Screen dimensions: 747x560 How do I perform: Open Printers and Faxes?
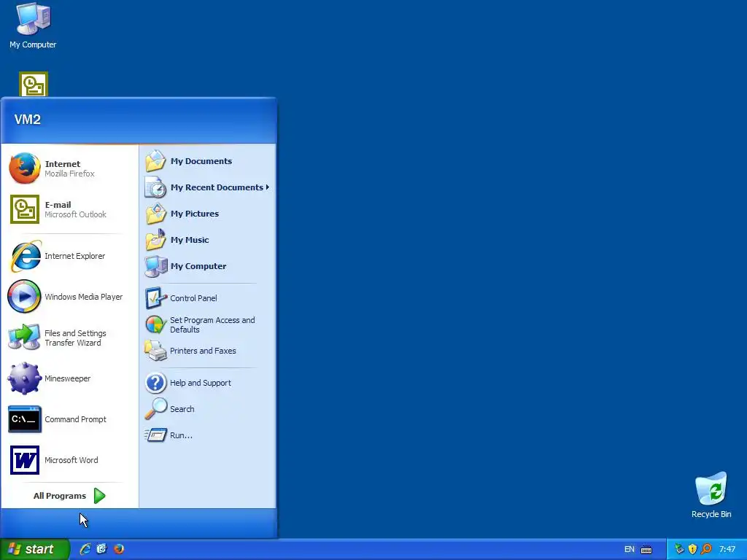coord(207,351)
